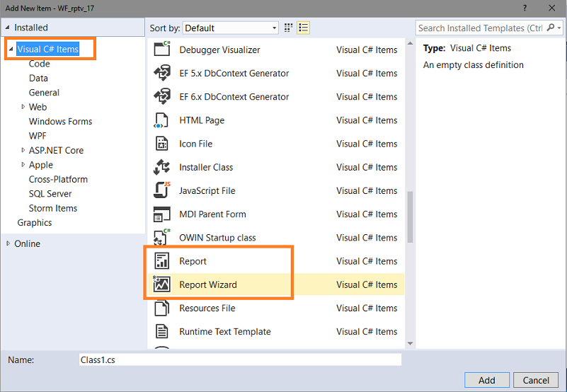Click the Runtime Text Template icon
This screenshot has width=567, height=392.
(x=161, y=331)
